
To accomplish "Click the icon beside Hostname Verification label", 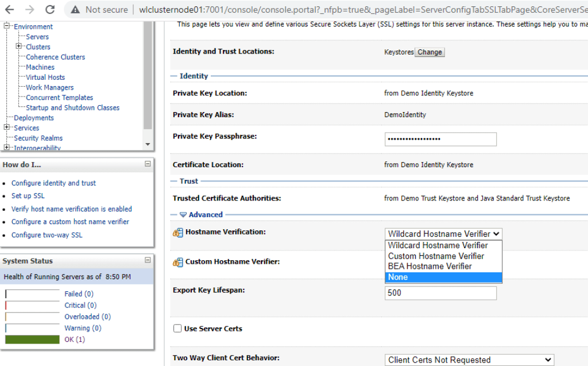I will pos(177,233).
